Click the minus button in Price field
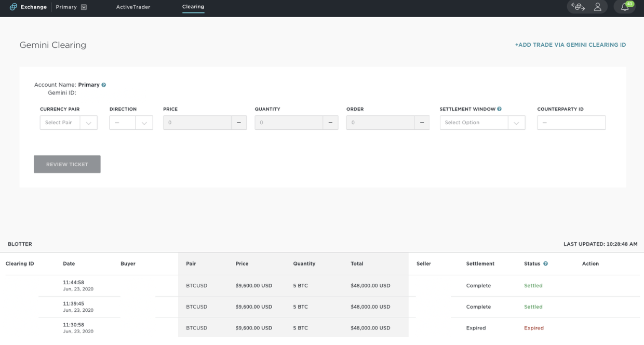 tap(239, 123)
